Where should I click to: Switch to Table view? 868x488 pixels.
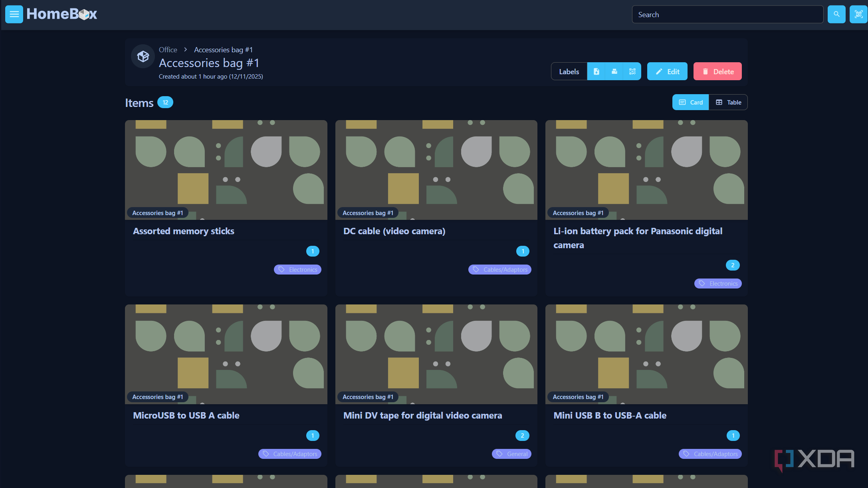point(728,102)
